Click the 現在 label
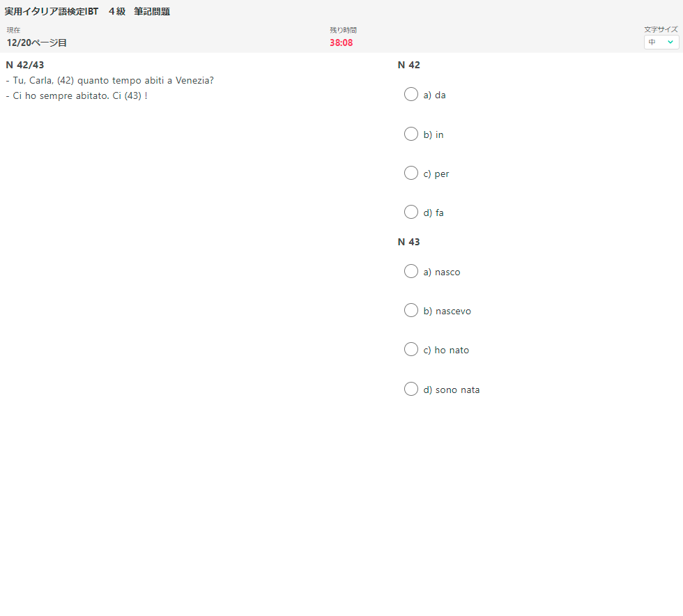683x616 pixels. pyautogui.click(x=13, y=30)
